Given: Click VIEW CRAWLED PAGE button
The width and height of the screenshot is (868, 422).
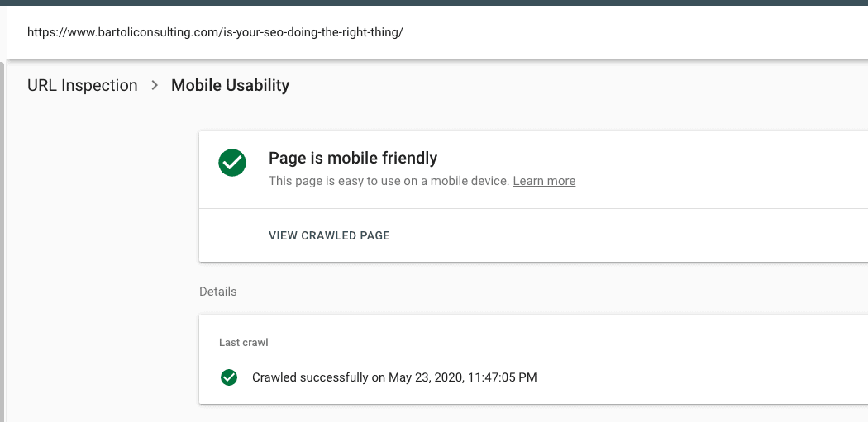Looking at the screenshot, I should [x=329, y=235].
